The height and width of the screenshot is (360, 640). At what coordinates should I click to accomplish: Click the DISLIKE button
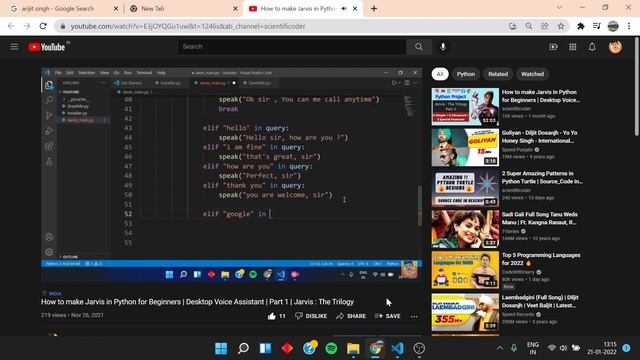[x=311, y=316]
